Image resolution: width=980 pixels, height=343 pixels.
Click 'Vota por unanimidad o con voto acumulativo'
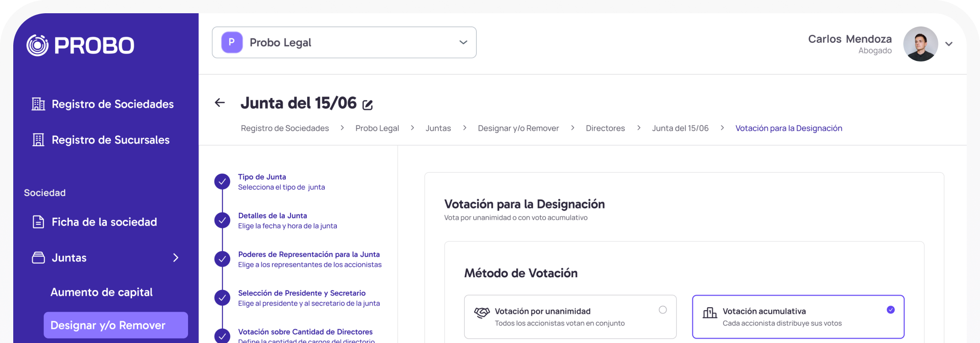click(x=516, y=218)
